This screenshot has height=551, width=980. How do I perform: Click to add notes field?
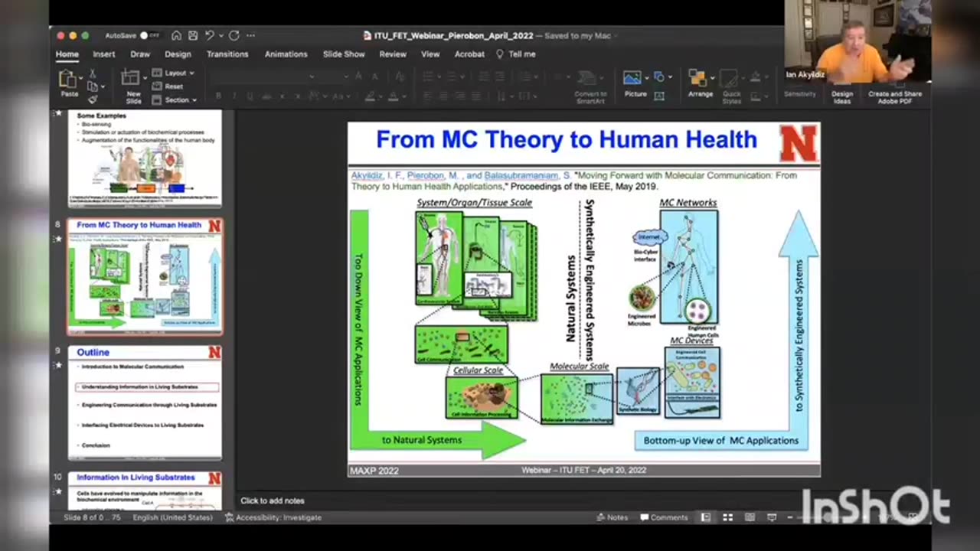point(273,500)
